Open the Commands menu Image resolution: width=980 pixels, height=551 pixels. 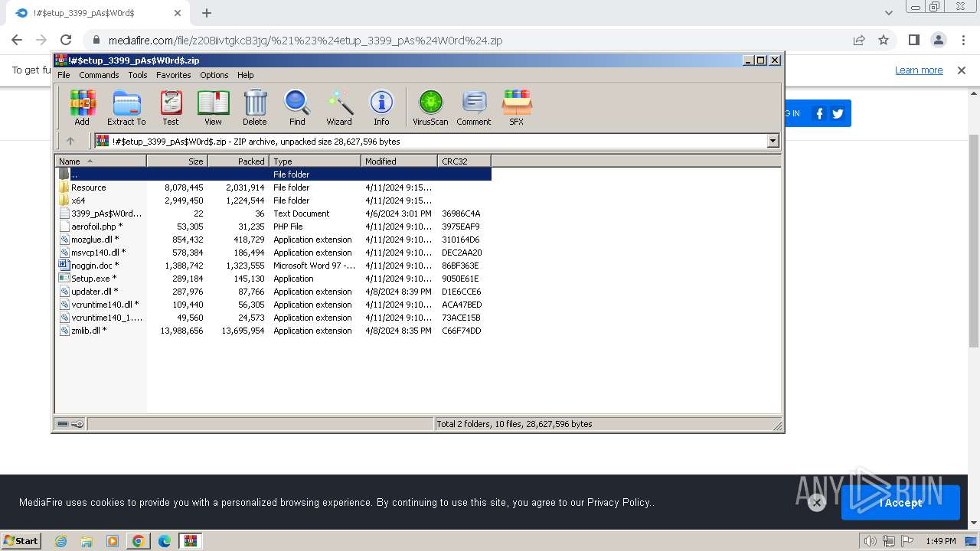pyautogui.click(x=99, y=75)
